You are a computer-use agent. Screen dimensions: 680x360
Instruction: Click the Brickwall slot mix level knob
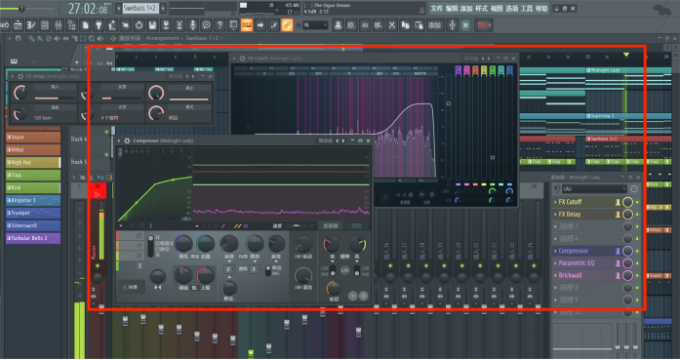point(627,275)
